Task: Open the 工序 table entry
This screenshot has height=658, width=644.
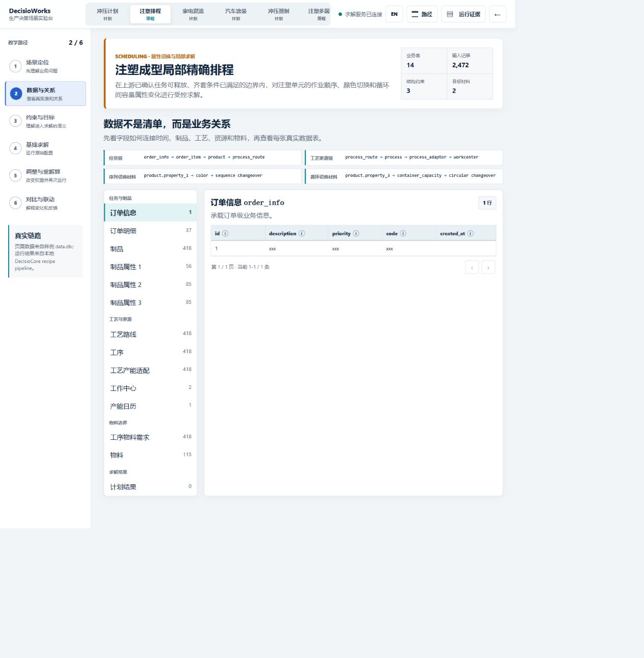Action: pos(150,352)
